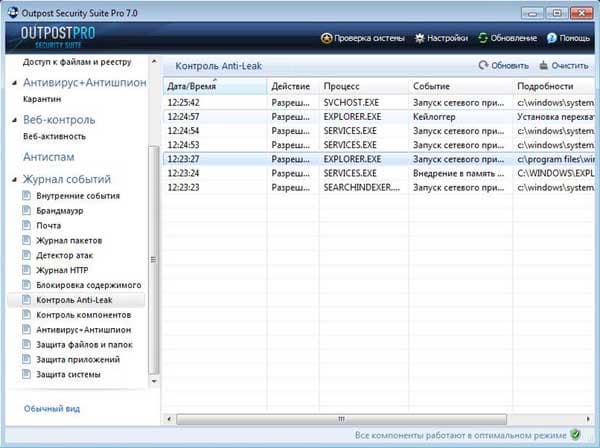
Task: Click the system scan radar icon
Action: (326, 38)
